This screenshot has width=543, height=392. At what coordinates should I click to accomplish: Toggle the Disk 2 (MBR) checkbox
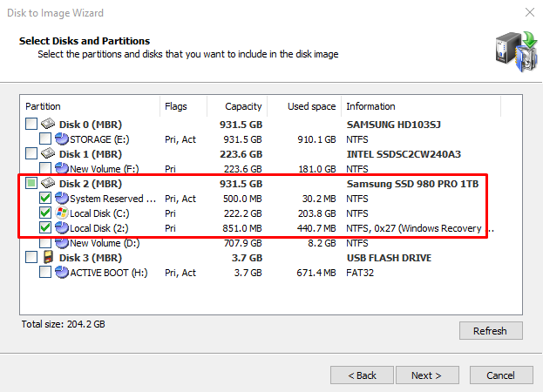point(31,184)
